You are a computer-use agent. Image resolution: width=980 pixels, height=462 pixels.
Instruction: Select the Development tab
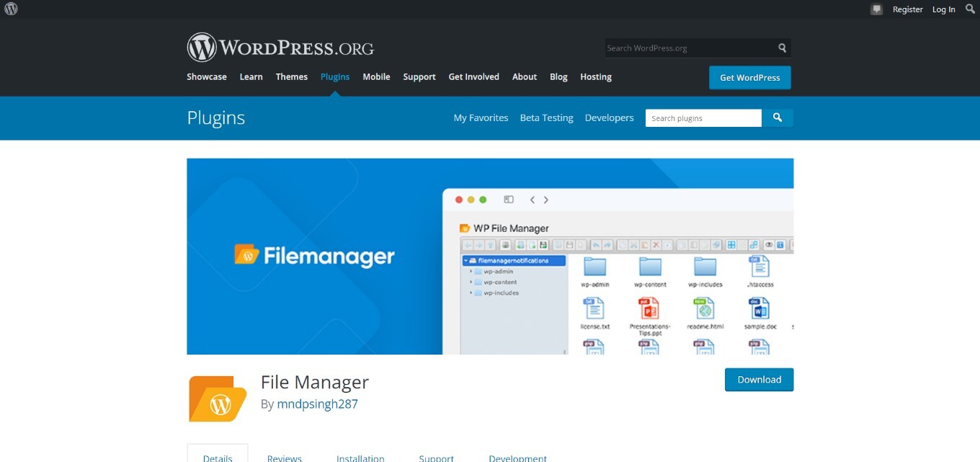click(x=517, y=458)
